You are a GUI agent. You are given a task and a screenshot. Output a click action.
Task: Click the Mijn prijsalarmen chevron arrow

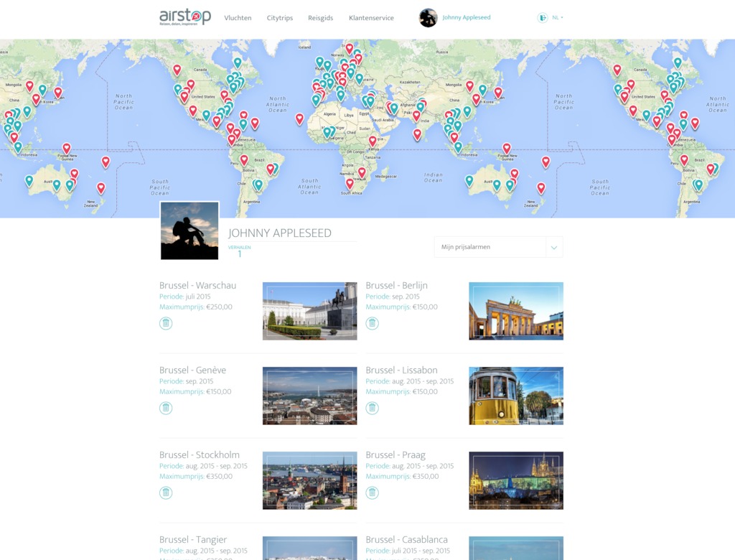coord(554,247)
